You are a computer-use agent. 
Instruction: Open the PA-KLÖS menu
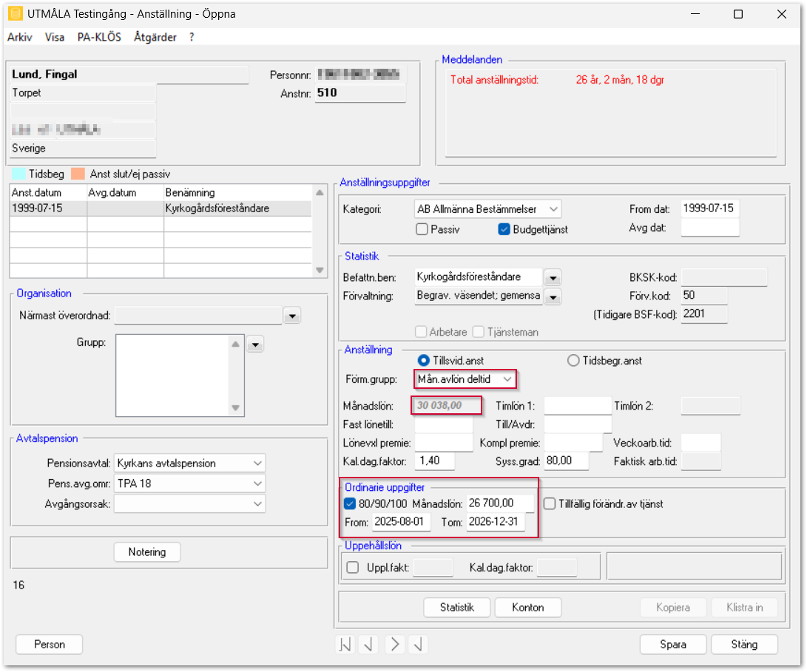point(99,37)
